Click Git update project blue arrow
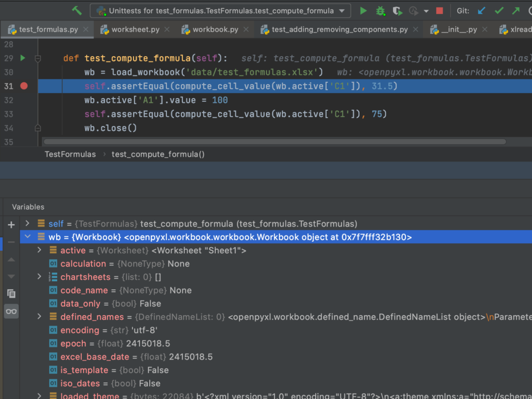This screenshot has height=399, width=532. coord(481,11)
